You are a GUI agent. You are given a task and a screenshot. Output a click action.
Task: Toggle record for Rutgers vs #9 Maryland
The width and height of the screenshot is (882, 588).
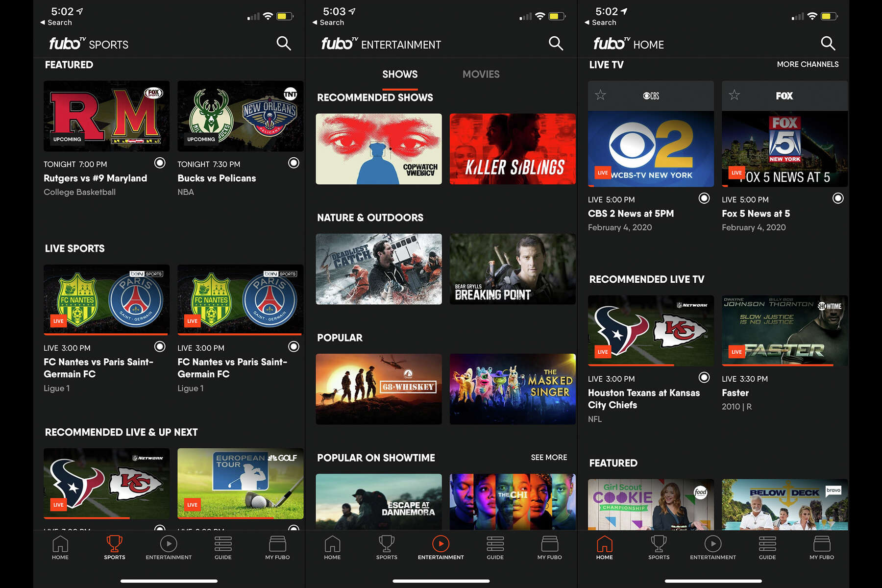coord(160,163)
